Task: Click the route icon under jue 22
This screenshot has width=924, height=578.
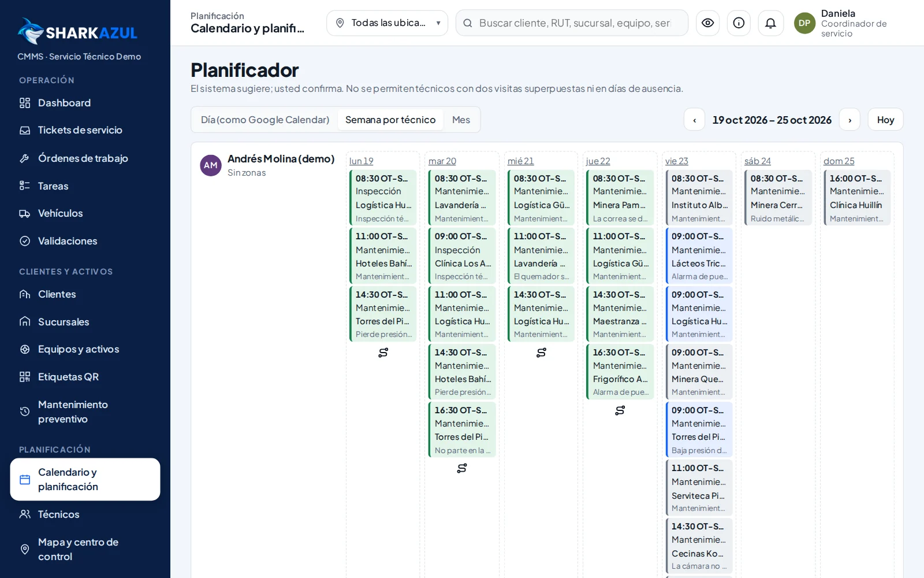Action: 620,410
